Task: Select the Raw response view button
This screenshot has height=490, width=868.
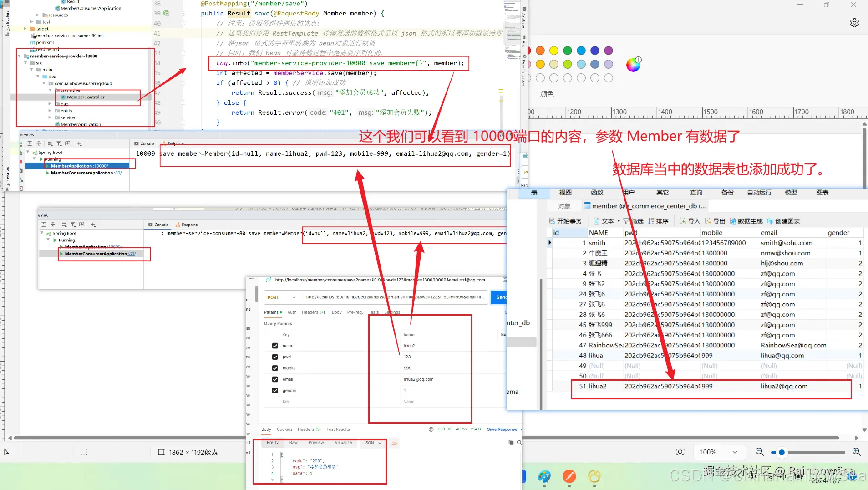Action: (x=293, y=443)
